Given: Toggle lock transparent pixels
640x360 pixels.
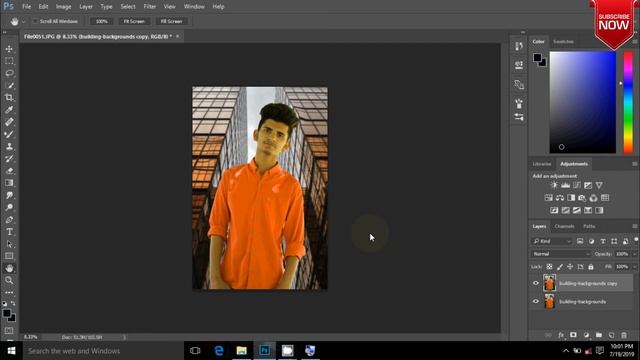Looking at the screenshot, I should tap(549, 267).
